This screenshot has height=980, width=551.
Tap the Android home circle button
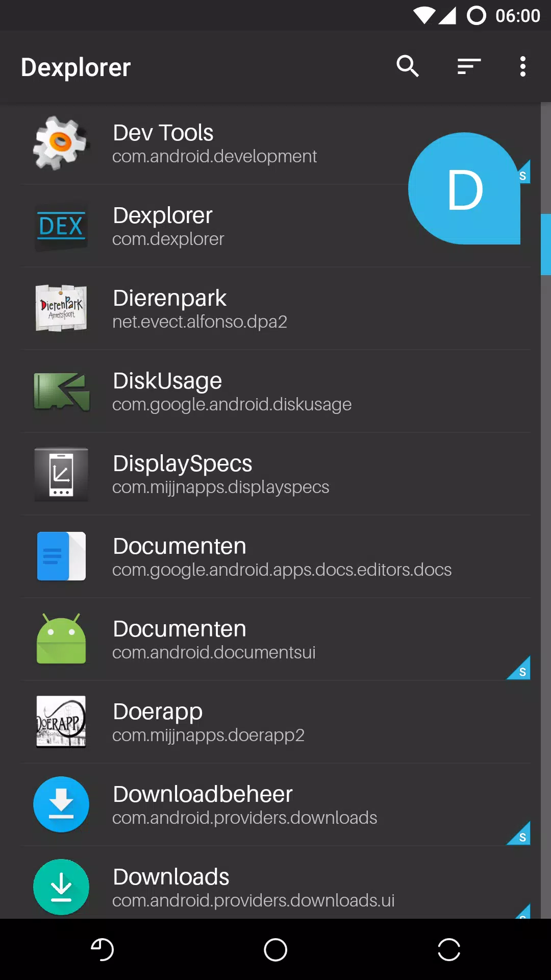tap(275, 949)
